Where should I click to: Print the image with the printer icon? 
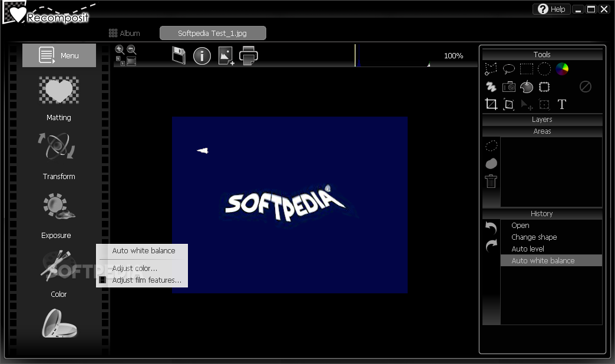tap(249, 56)
